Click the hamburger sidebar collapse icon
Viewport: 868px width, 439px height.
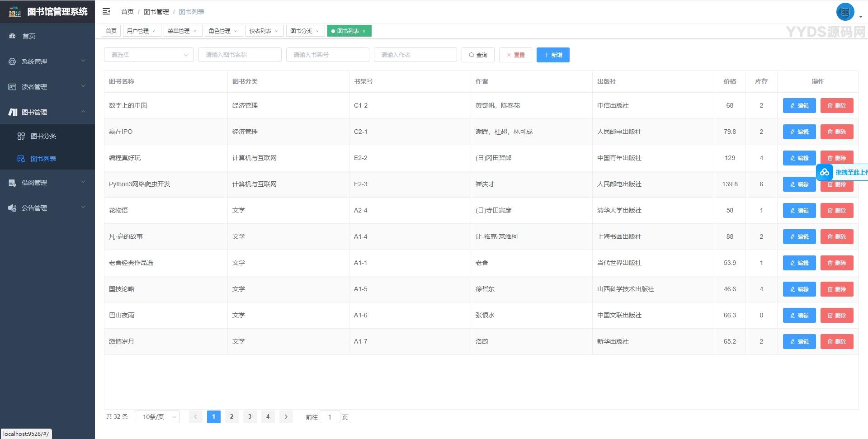pos(106,11)
